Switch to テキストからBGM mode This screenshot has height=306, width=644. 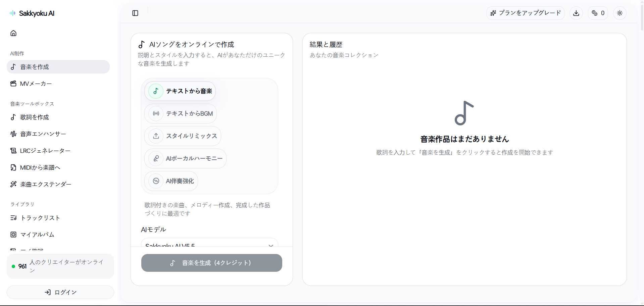coord(181,113)
